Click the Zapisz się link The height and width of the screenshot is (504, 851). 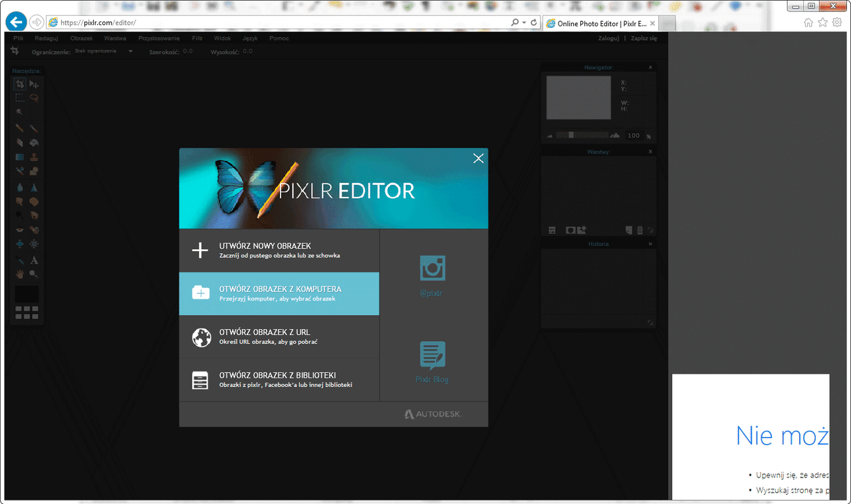coord(644,38)
